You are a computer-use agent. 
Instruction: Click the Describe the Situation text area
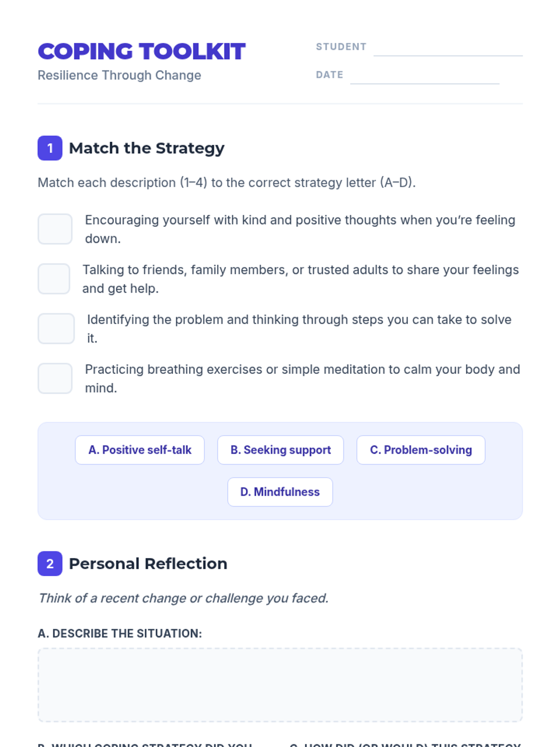pyautogui.click(x=280, y=685)
